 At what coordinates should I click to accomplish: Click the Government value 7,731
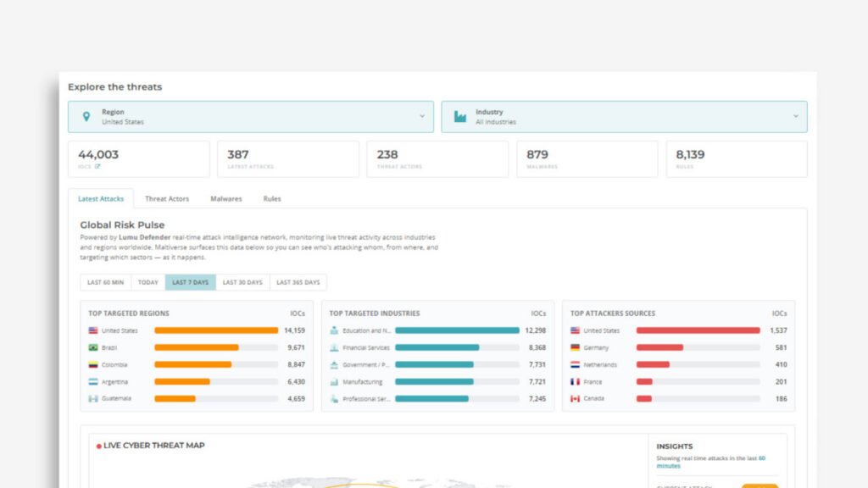click(x=537, y=364)
